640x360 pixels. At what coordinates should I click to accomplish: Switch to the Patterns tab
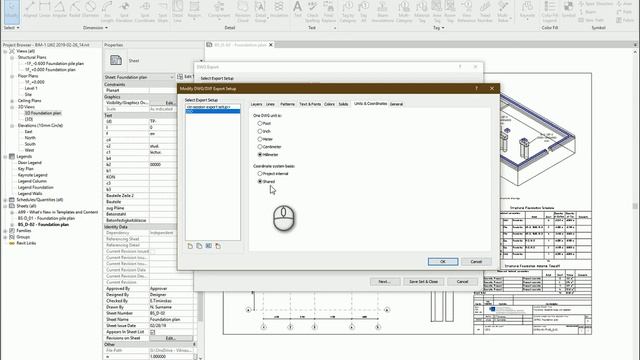coord(287,104)
